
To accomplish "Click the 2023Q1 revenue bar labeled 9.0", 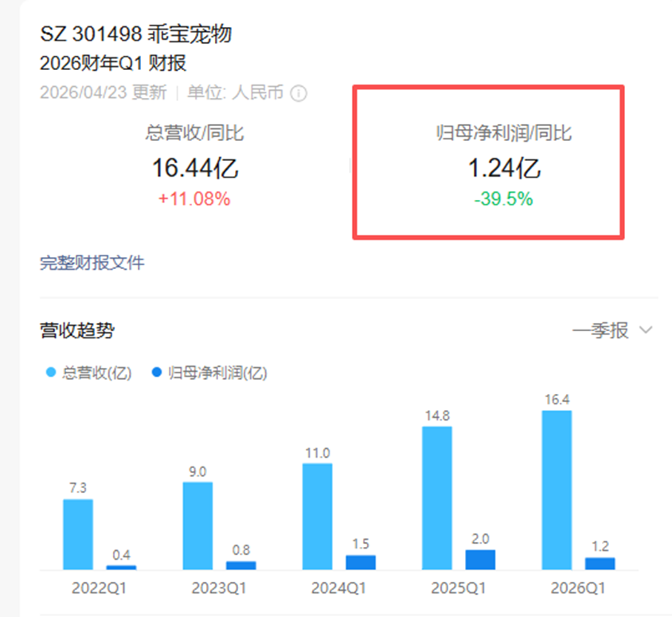I will (197, 525).
